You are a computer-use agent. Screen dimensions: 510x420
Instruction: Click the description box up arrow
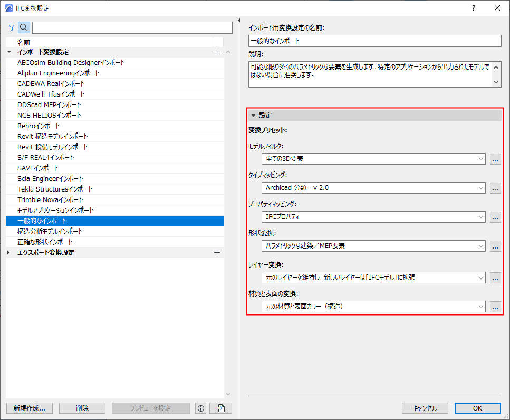coord(496,67)
